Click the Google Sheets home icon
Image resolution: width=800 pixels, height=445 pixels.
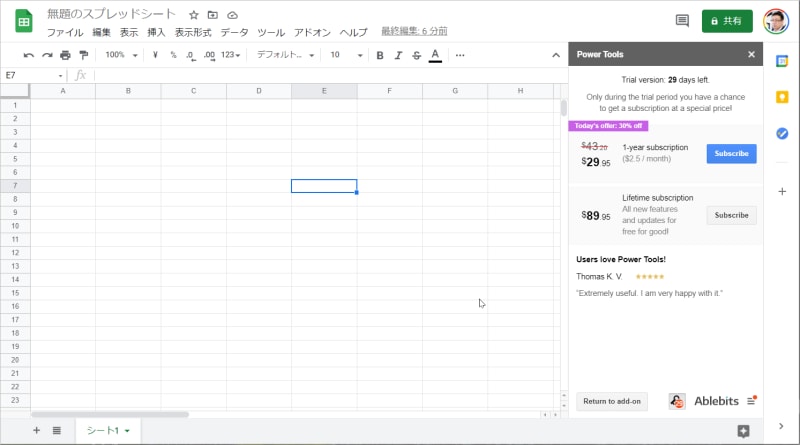pos(23,21)
